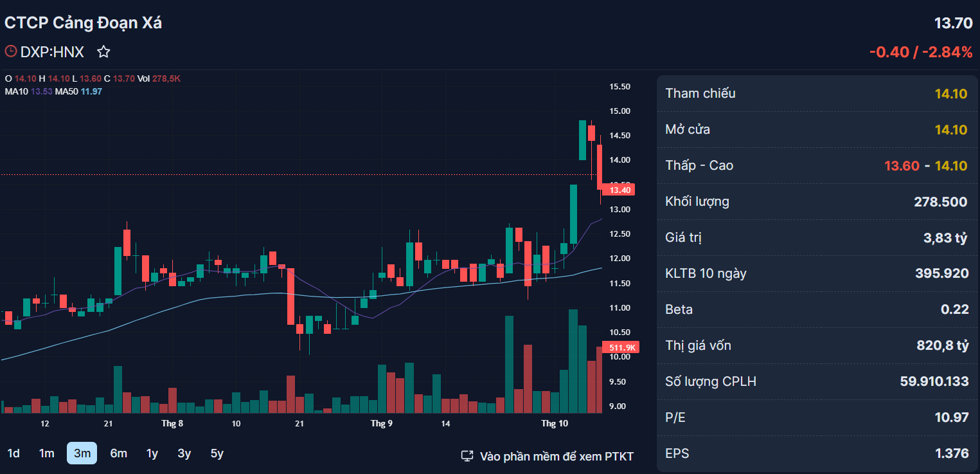Select the 5y timeframe

coord(217,453)
